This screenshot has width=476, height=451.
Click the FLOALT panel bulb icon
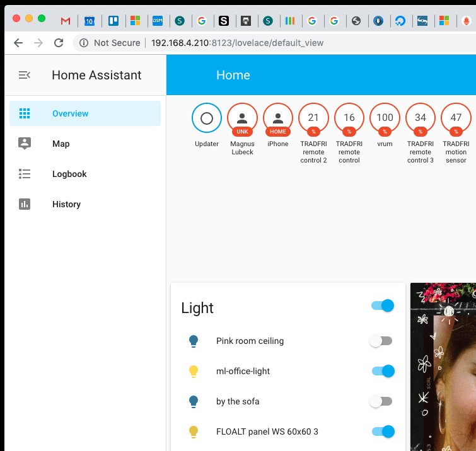click(x=194, y=431)
